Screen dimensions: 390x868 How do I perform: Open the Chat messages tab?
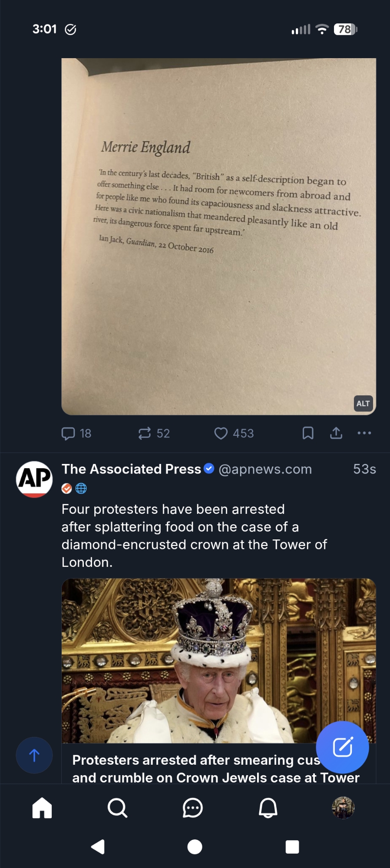click(193, 808)
